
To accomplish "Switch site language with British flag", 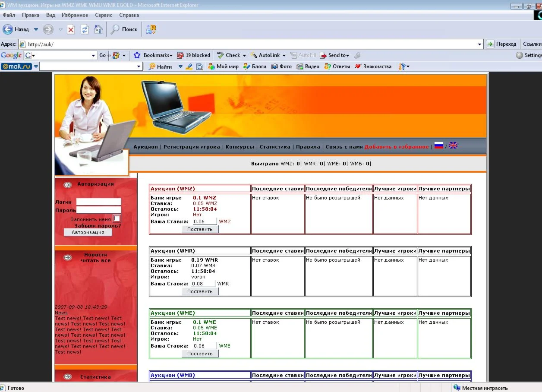I will 453,145.
